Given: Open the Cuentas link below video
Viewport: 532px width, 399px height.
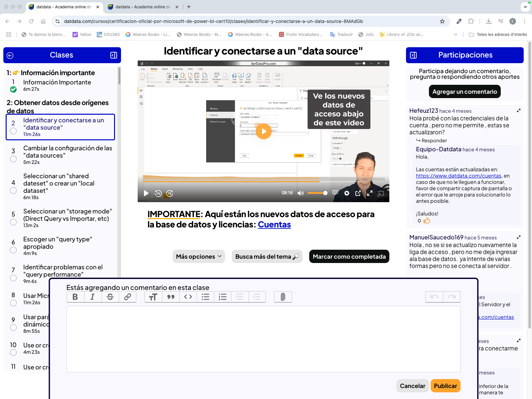Looking at the screenshot, I should 274,224.
